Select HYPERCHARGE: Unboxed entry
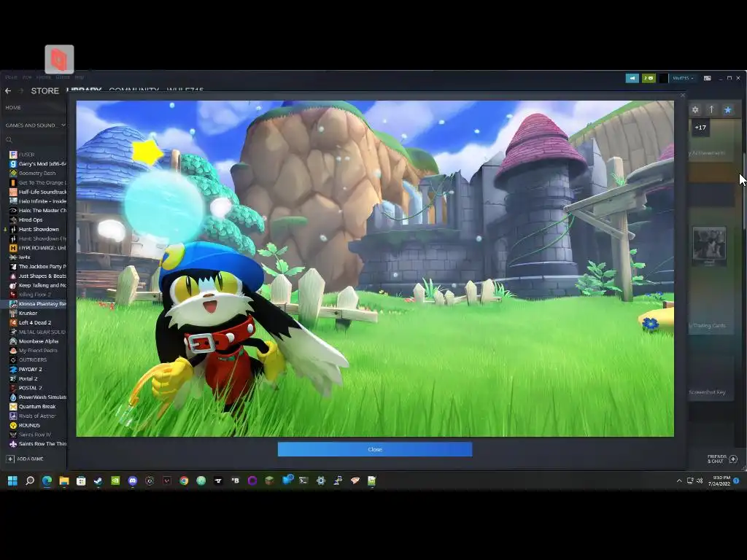The image size is (747, 560). tap(38, 248)
